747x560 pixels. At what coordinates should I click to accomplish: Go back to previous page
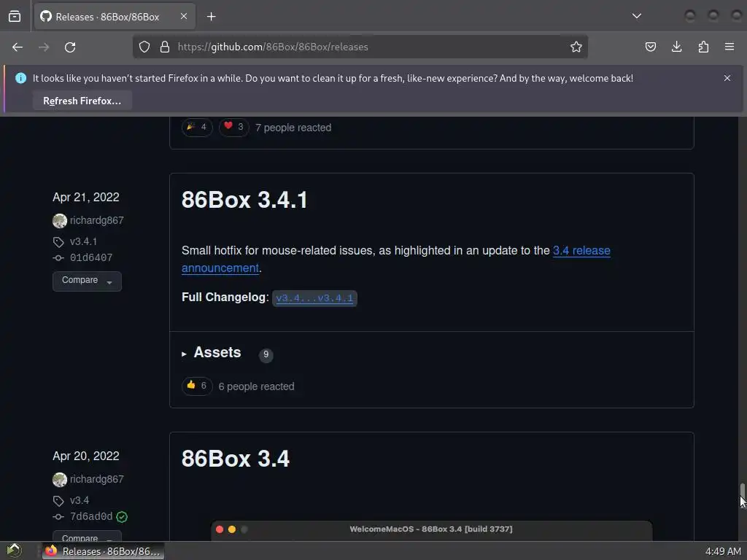pyautogui.click(x=18, y=47)
